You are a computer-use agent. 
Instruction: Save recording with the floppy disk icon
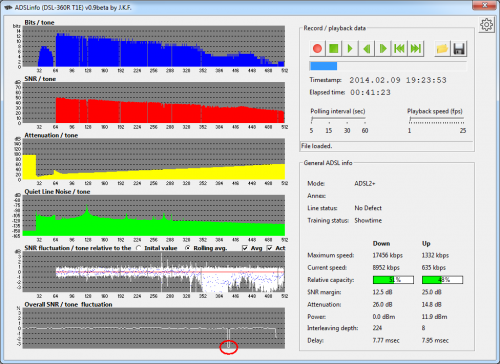(459, 49)
